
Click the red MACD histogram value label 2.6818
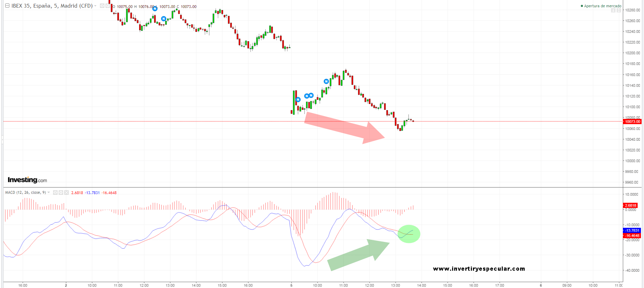pyautogui.click(x=630, y=206)
